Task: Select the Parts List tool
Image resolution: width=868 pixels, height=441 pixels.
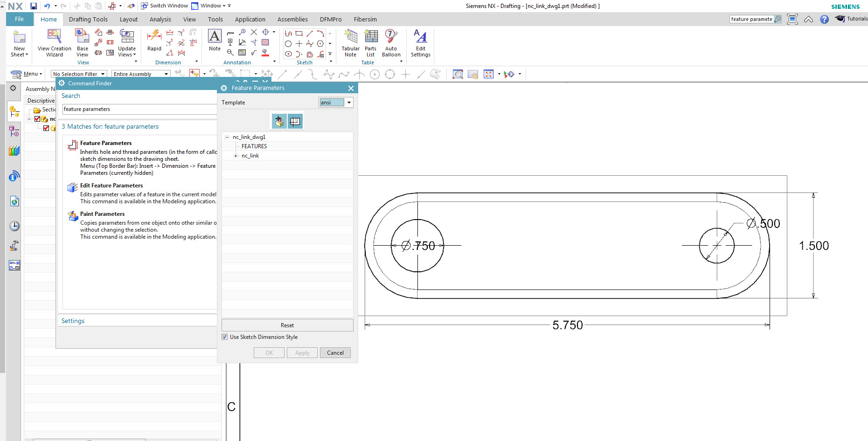Action: coord(371,42)
